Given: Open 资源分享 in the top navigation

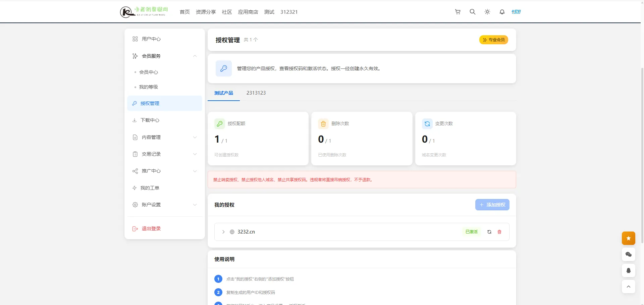Looking at the screenshot, I should [x=206, y=12].
